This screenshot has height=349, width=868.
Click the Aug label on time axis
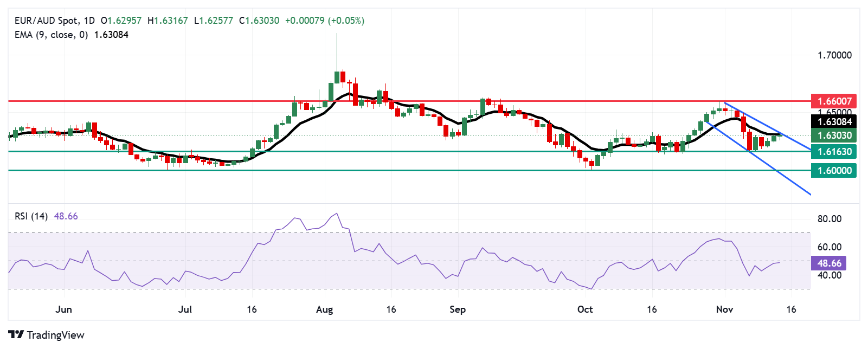(324, 309)
